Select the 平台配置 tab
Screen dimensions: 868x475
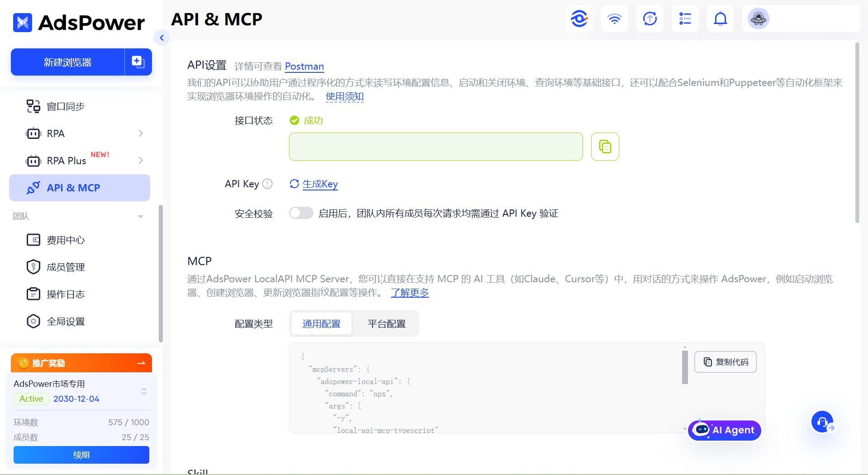pyautogui.click(x=387, y=324)
